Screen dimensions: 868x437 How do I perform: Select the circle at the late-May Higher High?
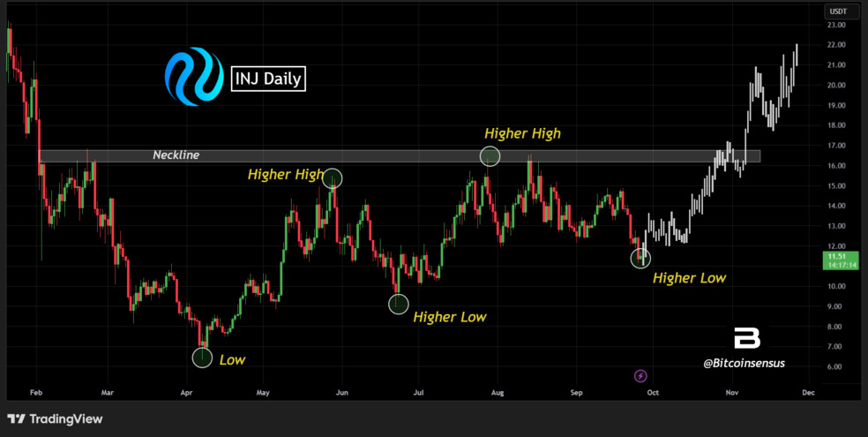tap(333, 178)
